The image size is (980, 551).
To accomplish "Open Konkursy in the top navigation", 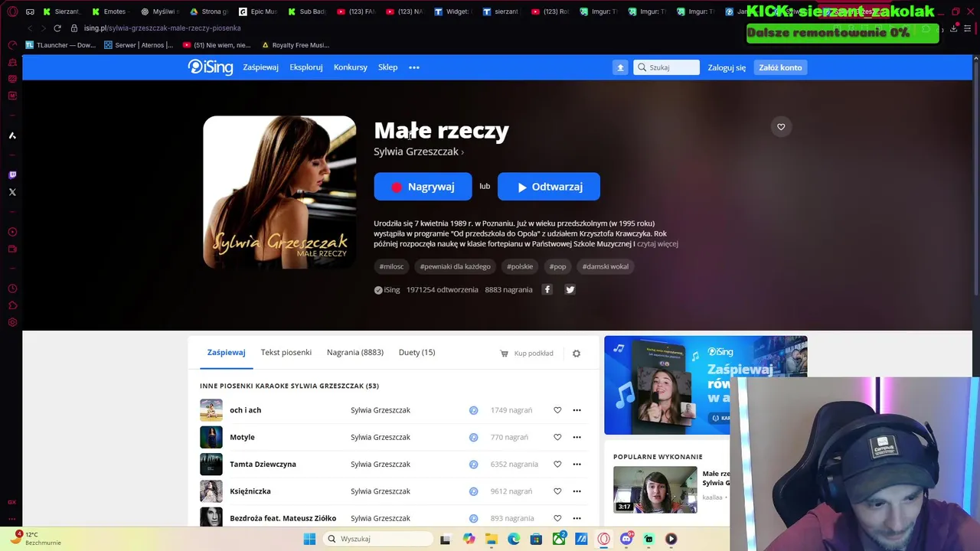I will pyautogui.click(x=351, y=67).
